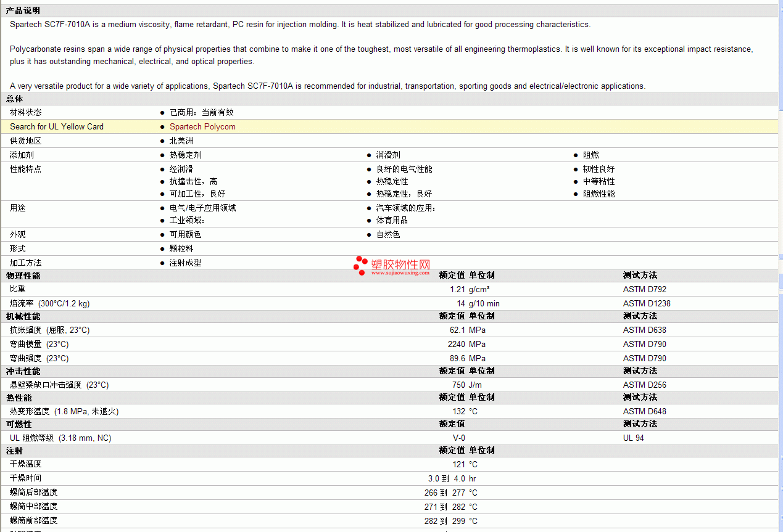
Task: Select the 经润滑 feature entry
Action: (181, 169)
